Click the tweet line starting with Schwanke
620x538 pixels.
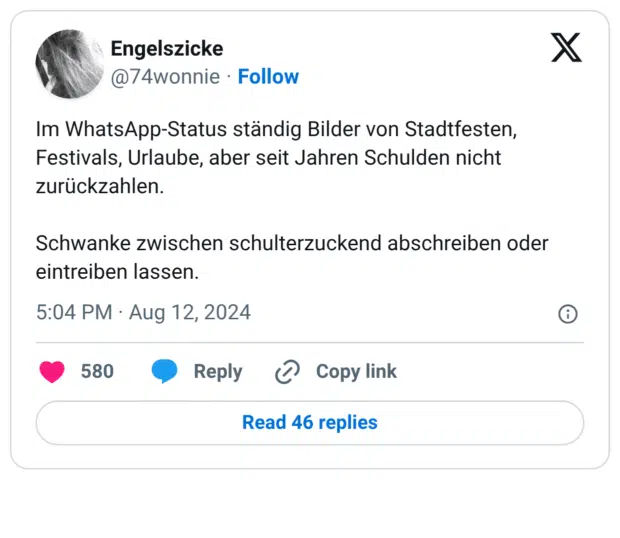point(292,243)
